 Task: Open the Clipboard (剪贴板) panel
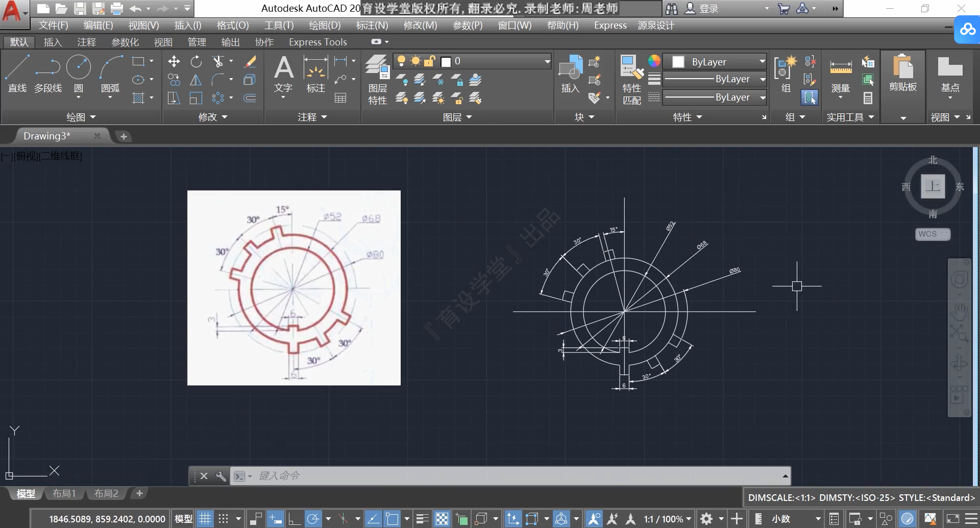coord(903,75)
